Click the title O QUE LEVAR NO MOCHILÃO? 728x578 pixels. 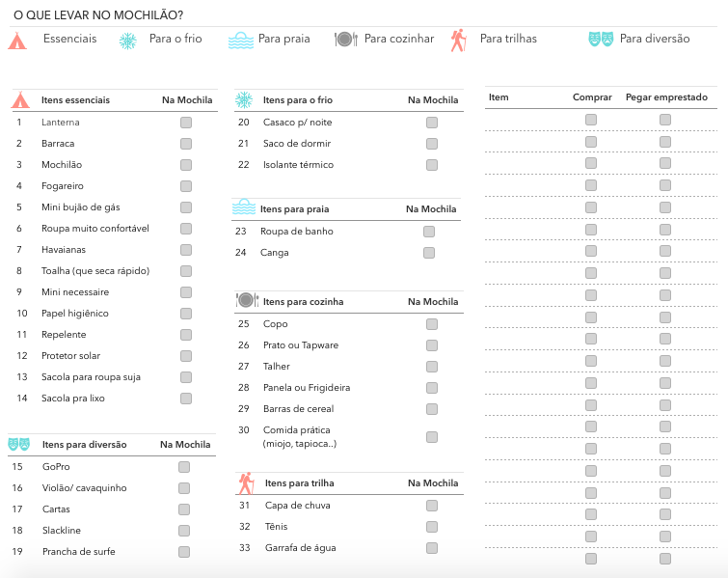pyautogui.click(x=98, y=15)
